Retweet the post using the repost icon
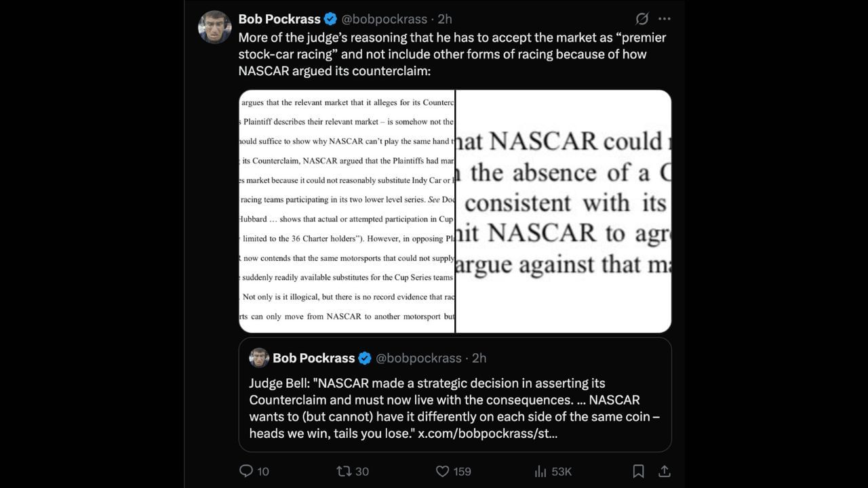This screenshot has width=868, height=488. point(345,470)
